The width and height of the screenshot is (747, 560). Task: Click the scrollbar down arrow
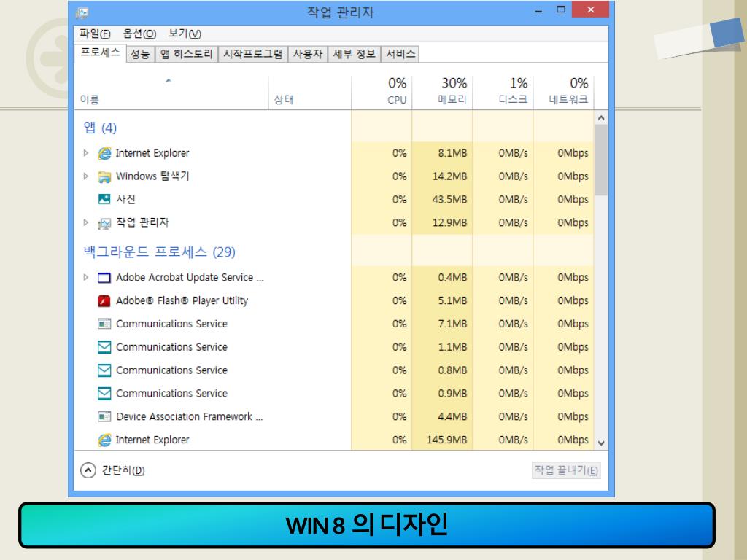pos(601,443)
